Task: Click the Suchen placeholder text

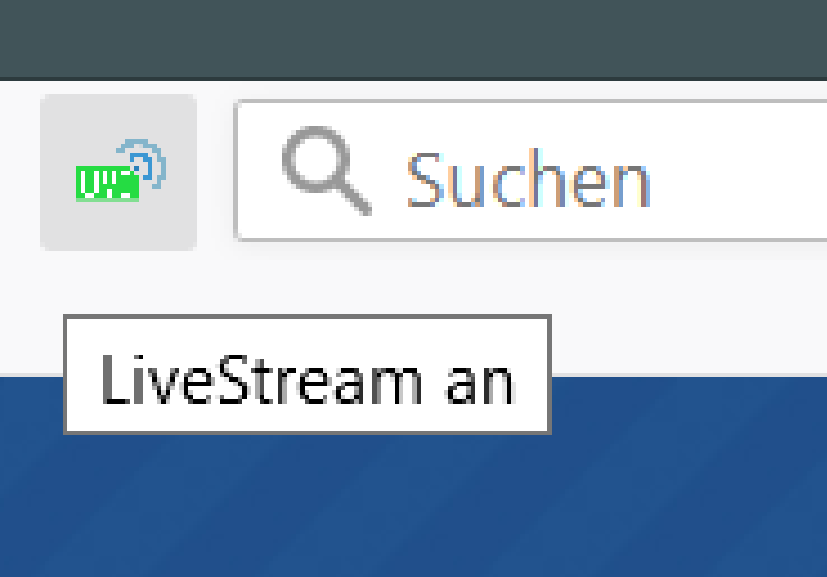Action: point(529,180)
